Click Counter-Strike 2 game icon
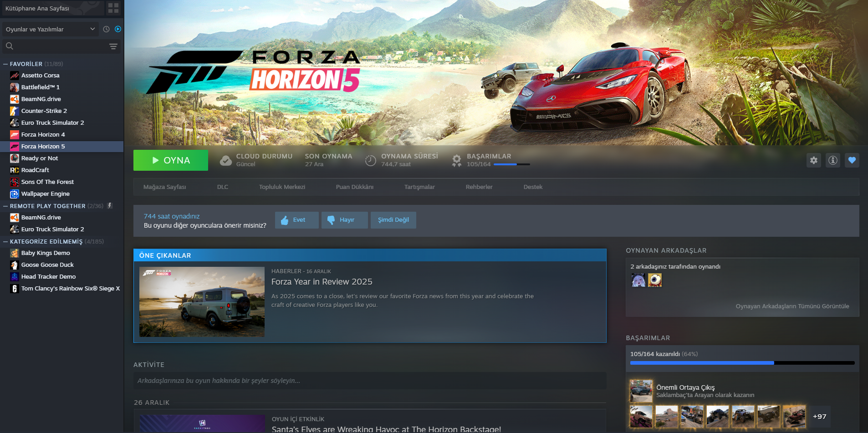The width and height of the screenshot is (868, 433). click(15, 111)
